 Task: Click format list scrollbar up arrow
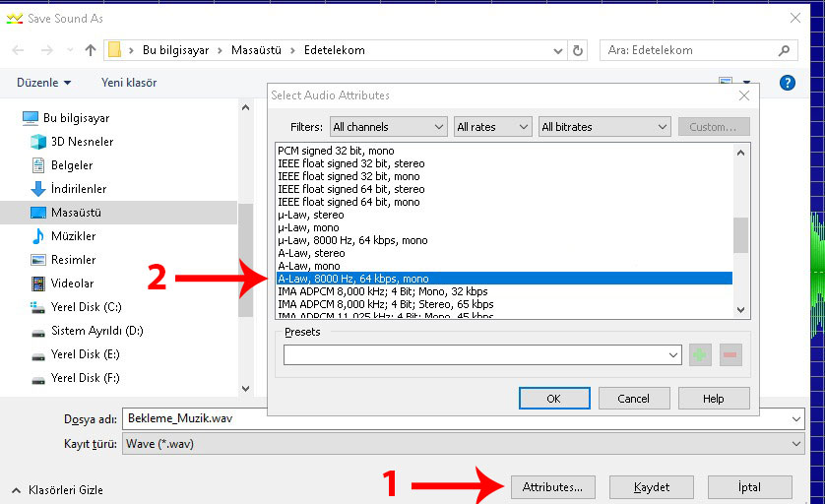coord(740,153)
